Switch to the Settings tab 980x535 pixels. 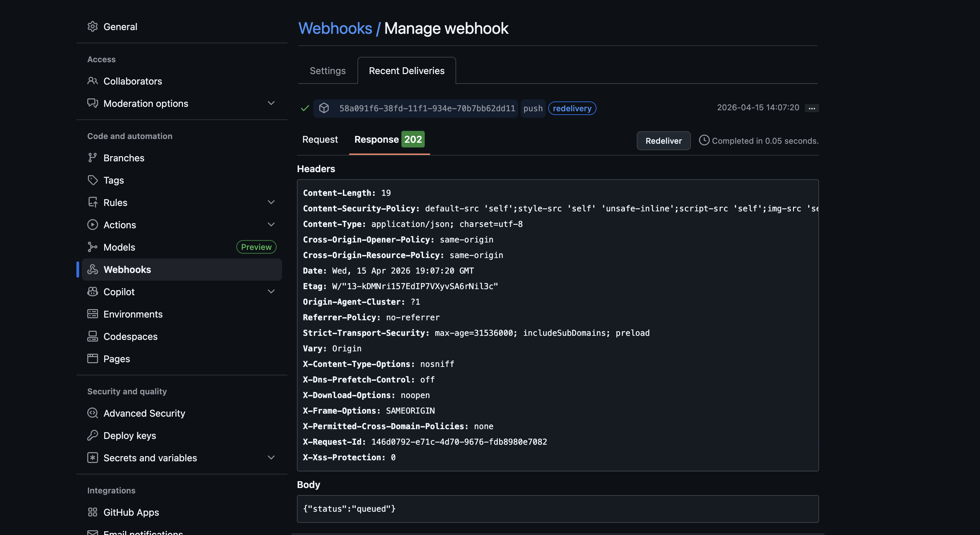pos(327,70)
